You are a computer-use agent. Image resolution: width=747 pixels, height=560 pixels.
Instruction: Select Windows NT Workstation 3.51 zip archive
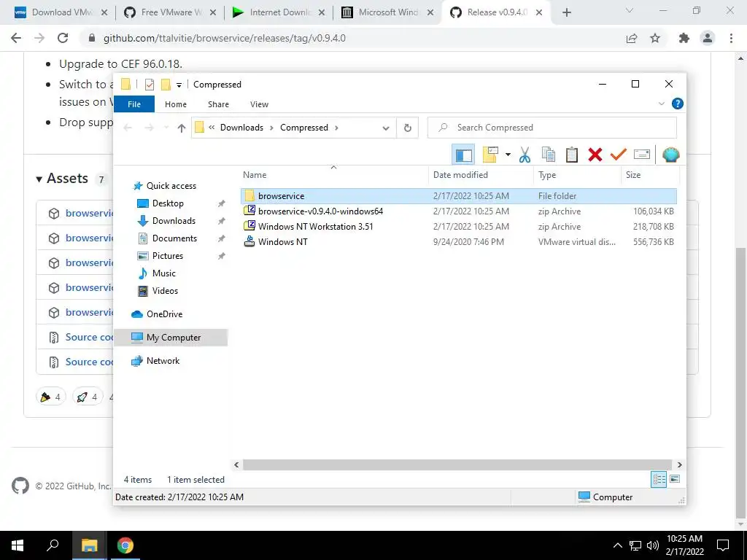459,227
